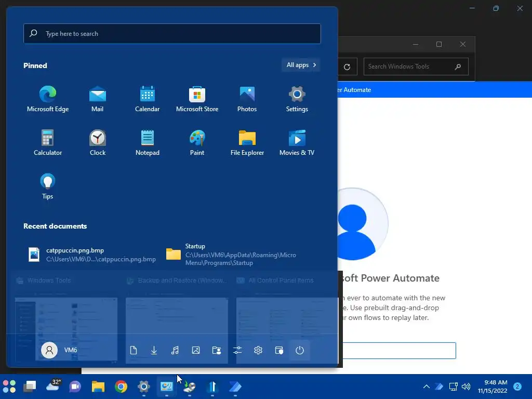This screenshot has height=399, width=532.
Task: Open notification center with badge 2
Action: tap(517, 387)
